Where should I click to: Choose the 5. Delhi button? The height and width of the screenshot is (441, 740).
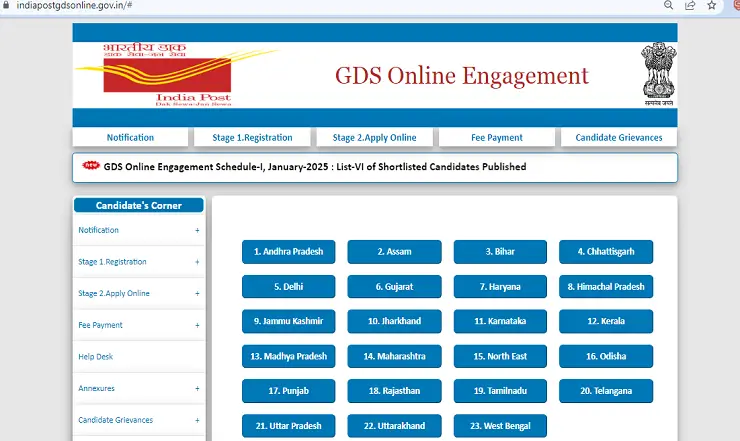pyautogui.click(x=288, y=287)
